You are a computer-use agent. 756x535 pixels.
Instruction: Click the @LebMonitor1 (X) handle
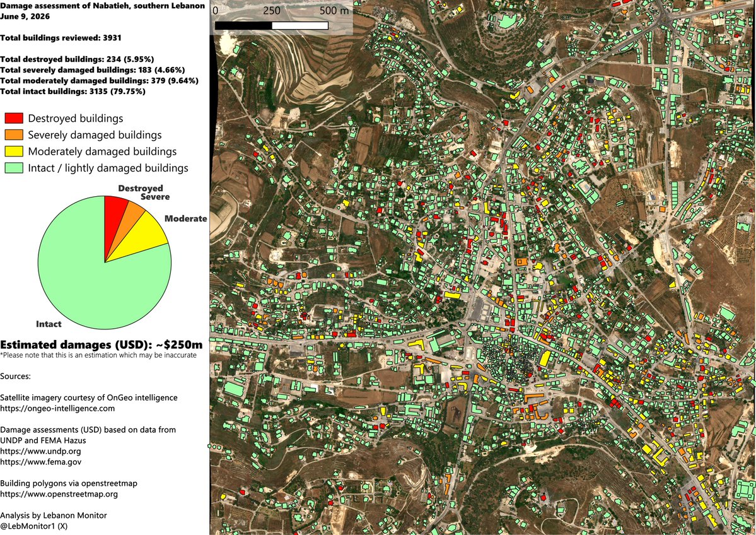click(34, 526)
